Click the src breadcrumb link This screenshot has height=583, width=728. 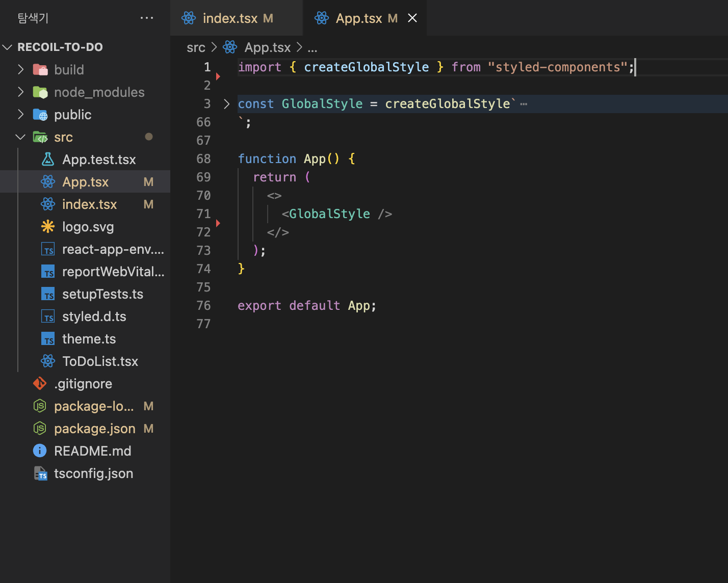point(196,47)
